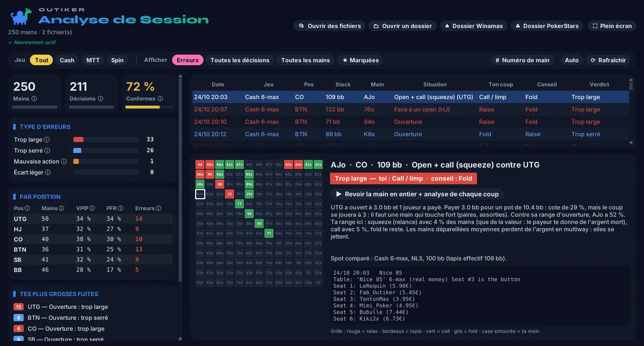644x346 pixels.
Task: Click the yellow Conformes progress bar
Action: tap(143, 107)
